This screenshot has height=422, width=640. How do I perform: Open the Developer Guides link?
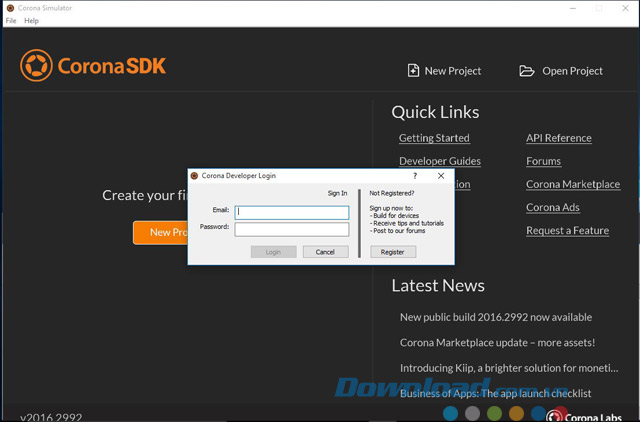point(440,161)
